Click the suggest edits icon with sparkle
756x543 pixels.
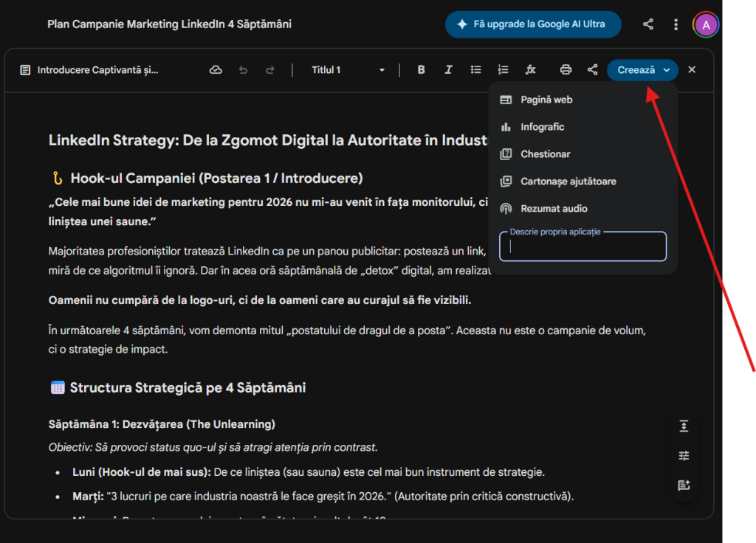tap(684, 485)
